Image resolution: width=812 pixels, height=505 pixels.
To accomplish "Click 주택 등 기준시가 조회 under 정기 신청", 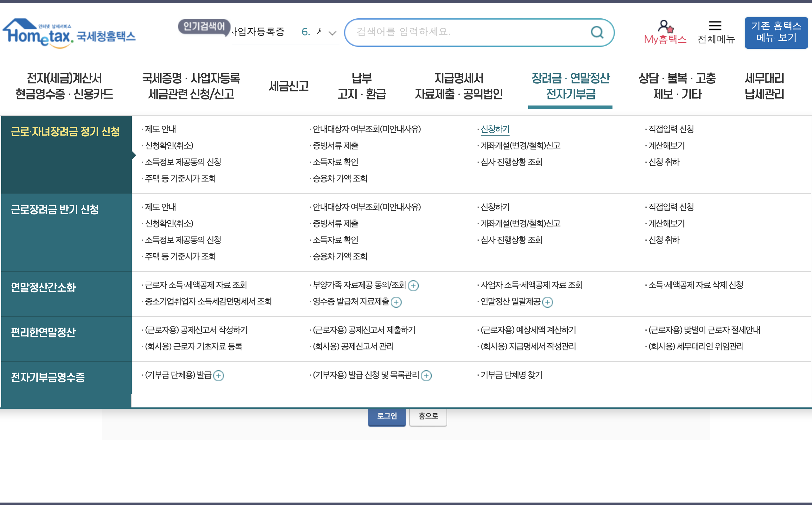I will coord(180,179).
